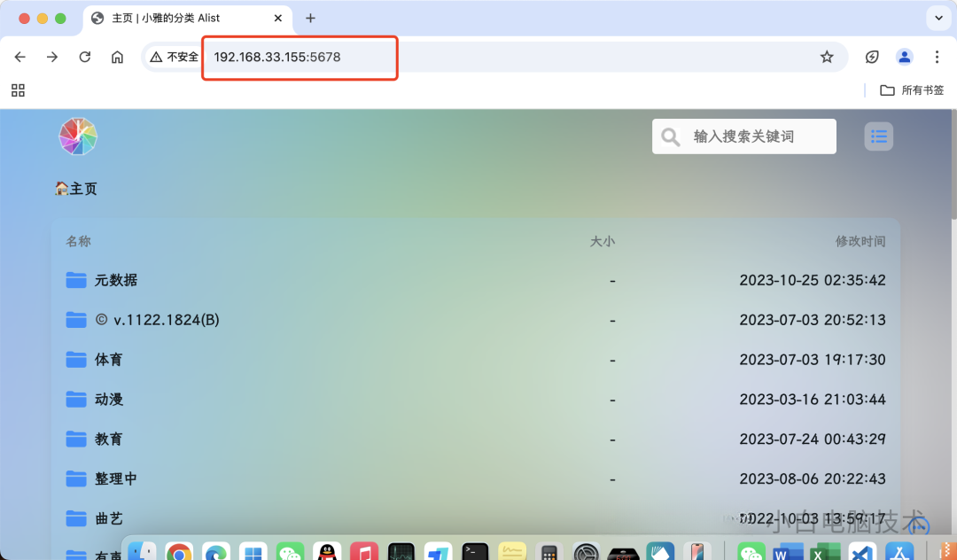
Task: Go forward with the forward arrow
Action: [x=52, y=57]
